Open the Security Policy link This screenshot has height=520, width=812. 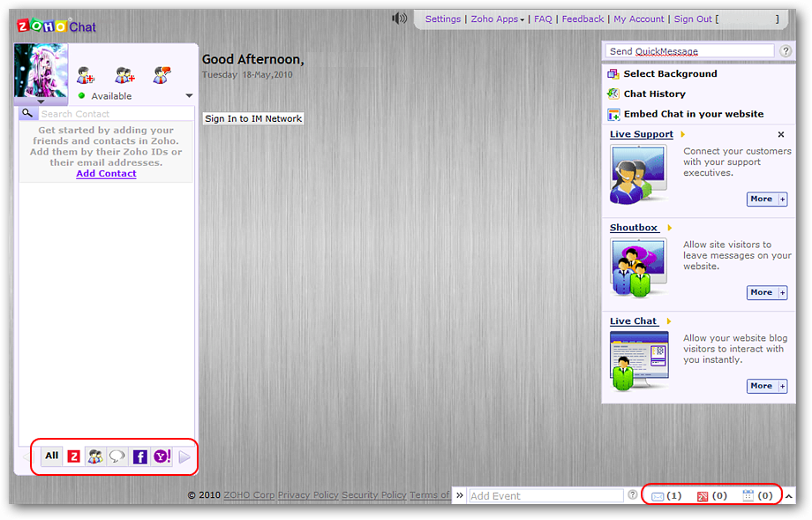(x=374, y=494)
